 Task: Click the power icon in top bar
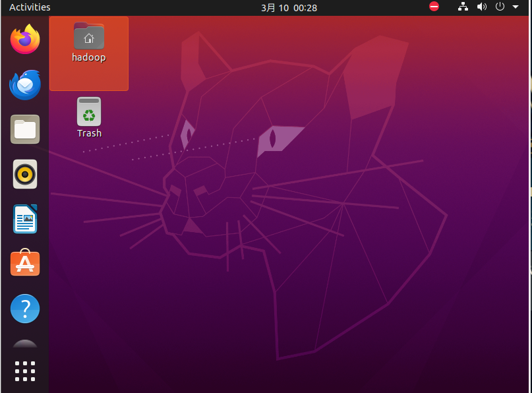(x=500, y=7)
